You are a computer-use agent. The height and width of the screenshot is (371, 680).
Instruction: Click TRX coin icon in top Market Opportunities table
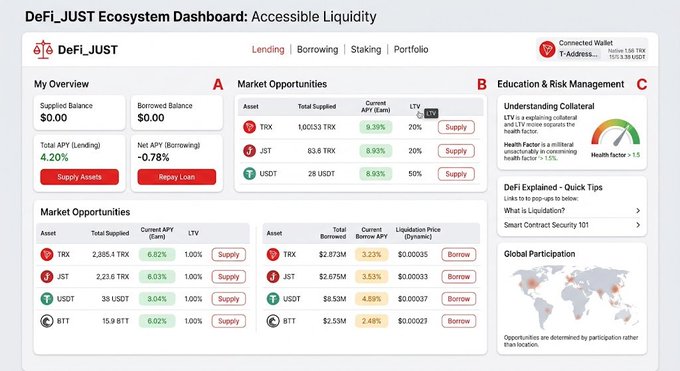(249, 127)
